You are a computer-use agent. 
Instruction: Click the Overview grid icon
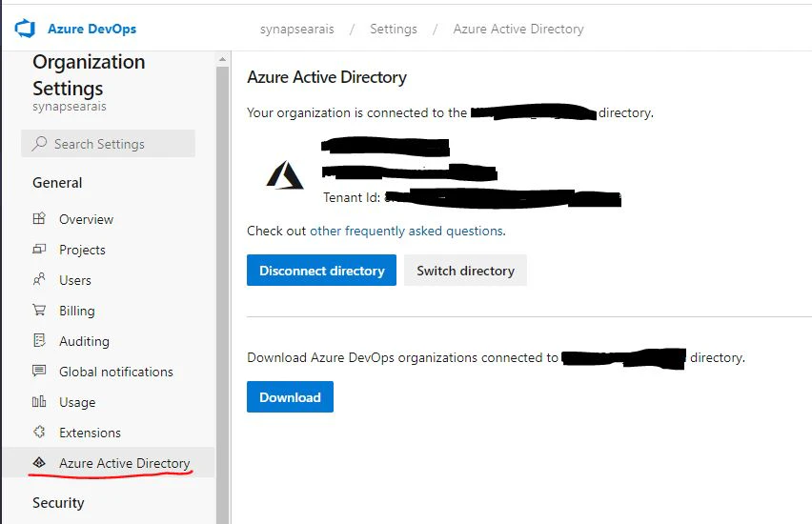(x=39, y=218)
